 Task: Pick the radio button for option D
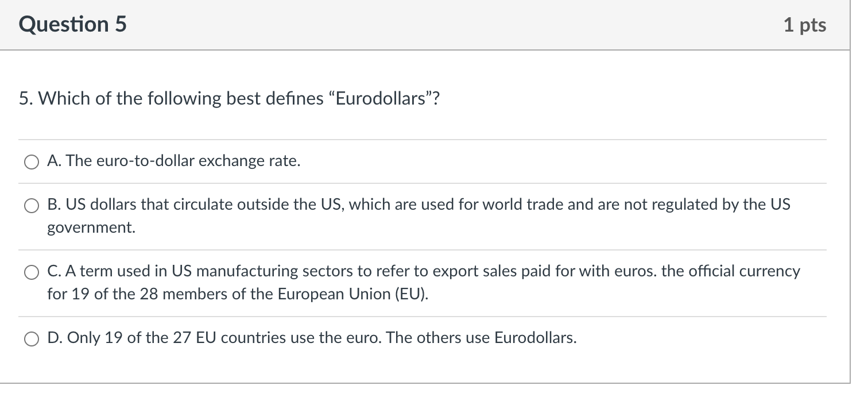pos(31,338)
